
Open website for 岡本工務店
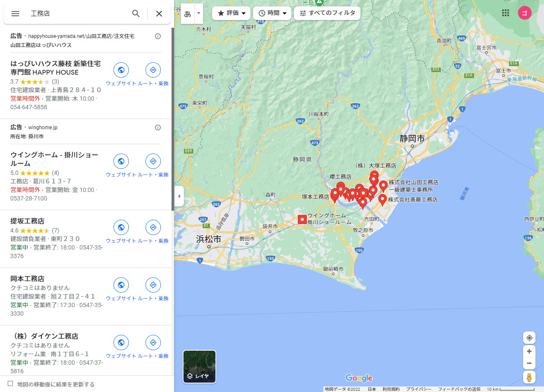click(x=121, y=285)
